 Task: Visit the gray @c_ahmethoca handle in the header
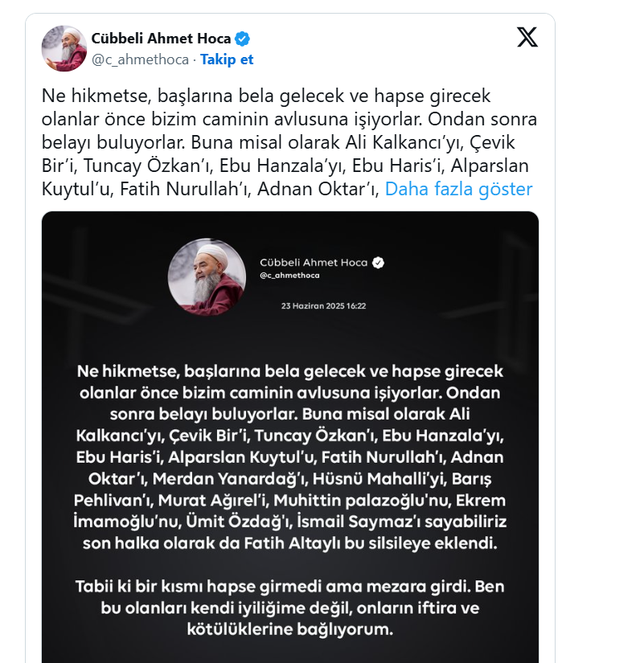140,59
